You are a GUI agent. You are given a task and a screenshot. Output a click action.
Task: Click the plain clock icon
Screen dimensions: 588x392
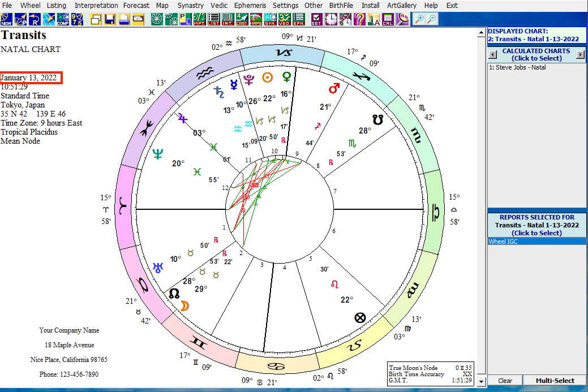click(x=331, y=19)
